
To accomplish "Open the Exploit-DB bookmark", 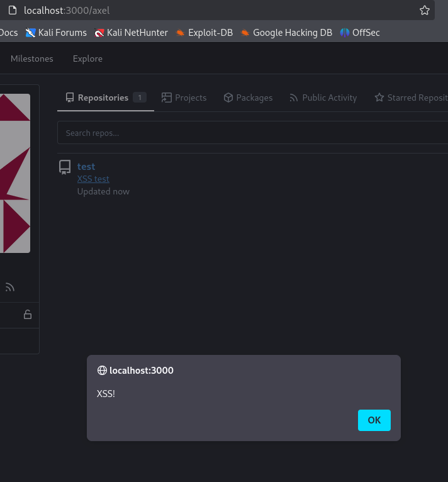I will 204,32.
